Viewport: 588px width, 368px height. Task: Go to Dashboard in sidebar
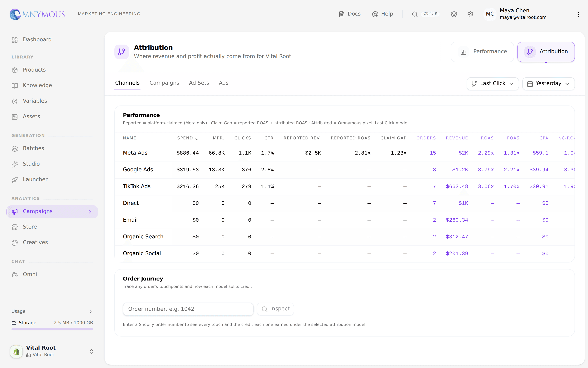[52, 40]
